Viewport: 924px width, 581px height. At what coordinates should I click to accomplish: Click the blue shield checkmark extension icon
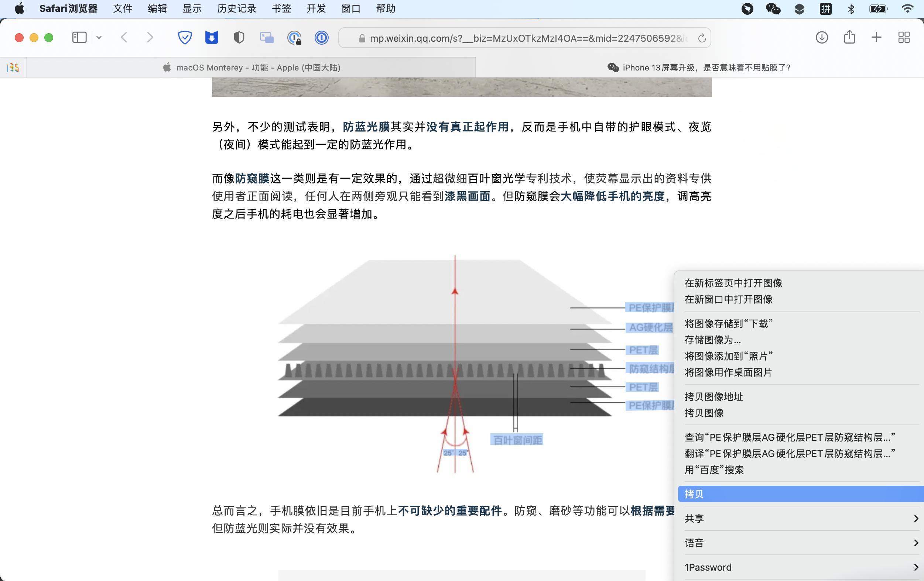(185, 38)
